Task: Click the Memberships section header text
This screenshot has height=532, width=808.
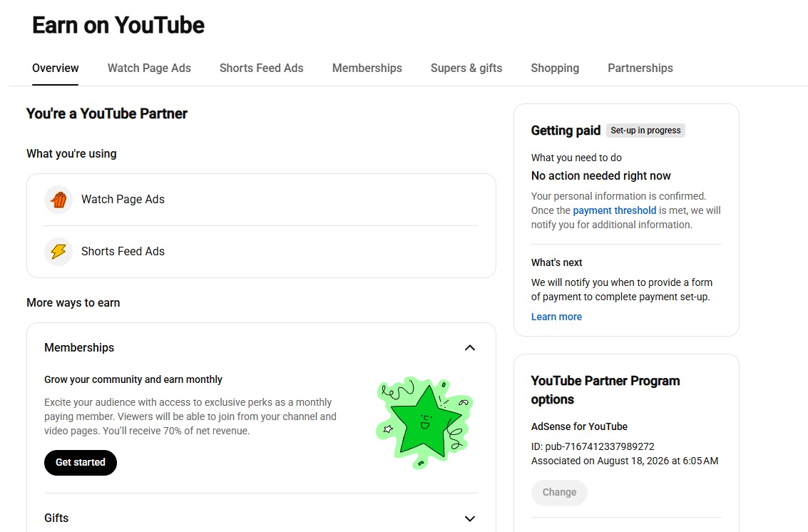Action: click(x=79, y=347)
